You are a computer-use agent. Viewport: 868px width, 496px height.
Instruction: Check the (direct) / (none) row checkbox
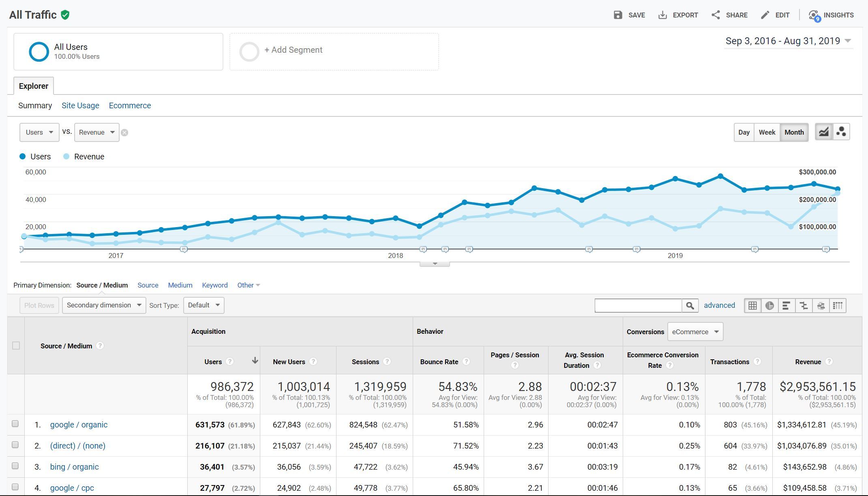tap(15, 445)
